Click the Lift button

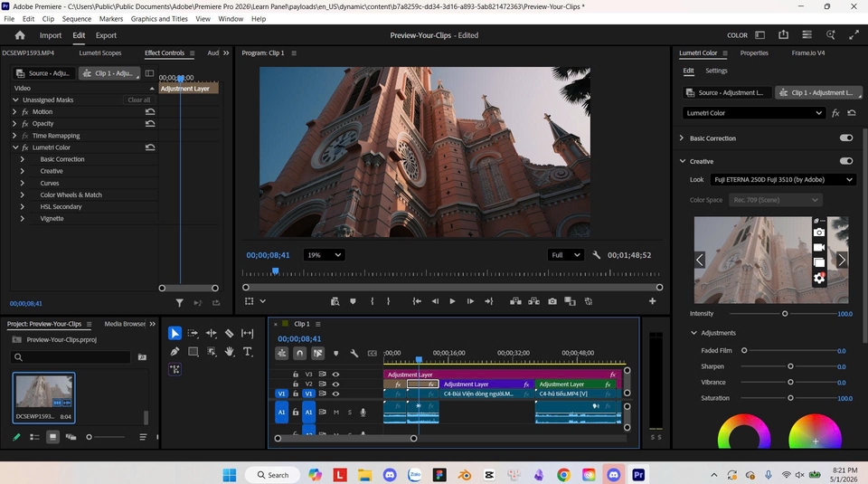click(x=515, y=301)
